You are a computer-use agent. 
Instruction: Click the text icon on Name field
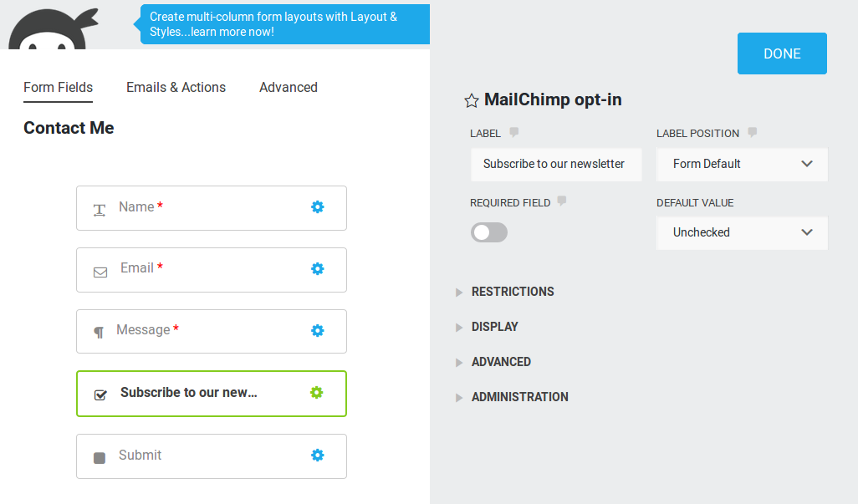click(x=99, y=210)
